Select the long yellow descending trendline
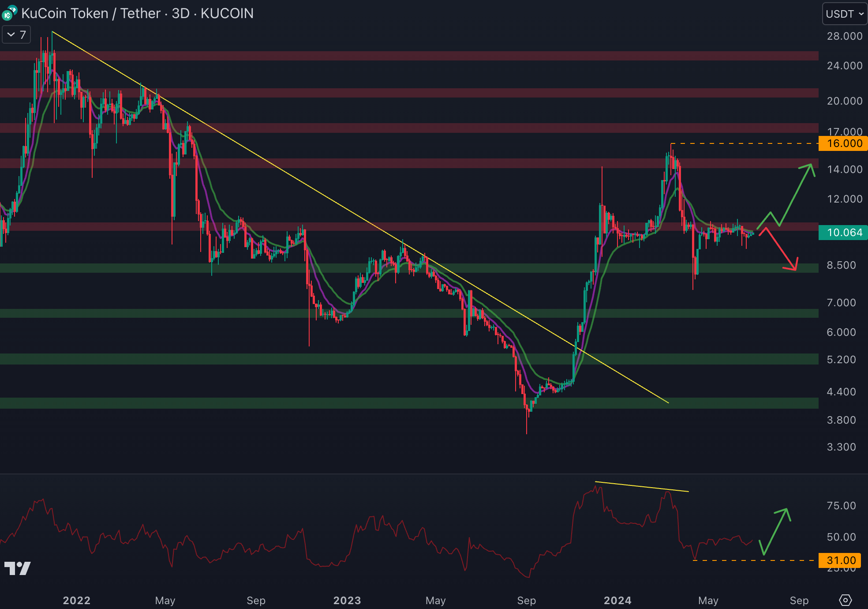This screenshot has width=868, height=609. [x=309, y=186]
